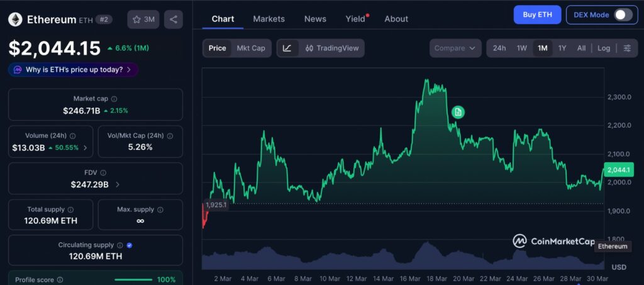Toggle Log scale

tap(604, 48)
